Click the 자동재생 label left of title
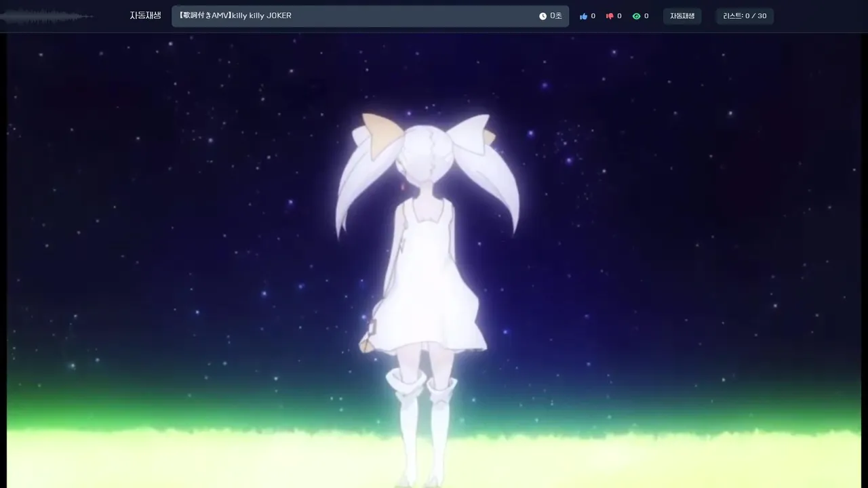868x488 pixels. 145,16
